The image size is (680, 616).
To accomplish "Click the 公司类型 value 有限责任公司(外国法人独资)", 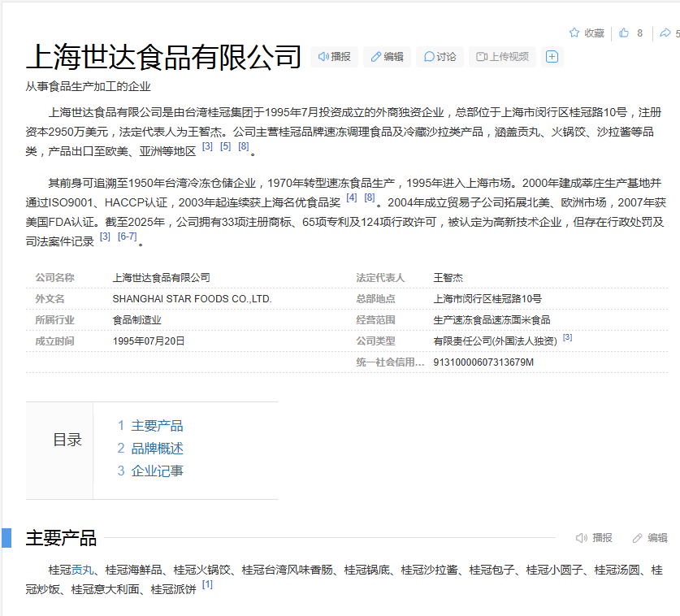I will [496, 341].
